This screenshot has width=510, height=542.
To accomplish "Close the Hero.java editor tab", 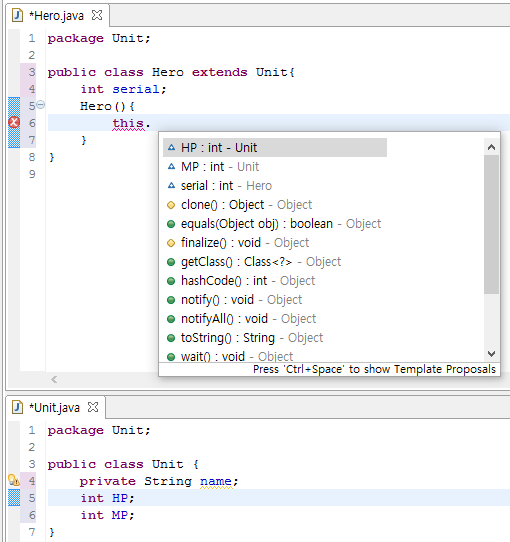I will (97, 15).
